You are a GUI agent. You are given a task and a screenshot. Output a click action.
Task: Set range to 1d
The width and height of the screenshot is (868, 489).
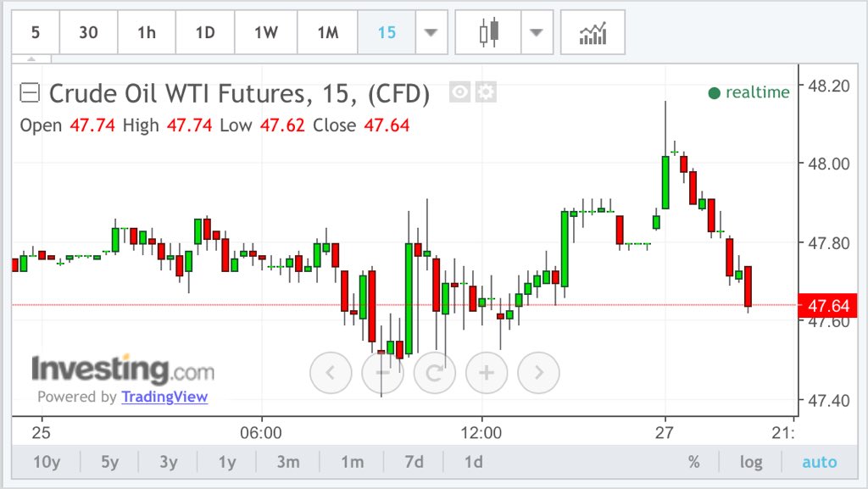pos(473,461)
